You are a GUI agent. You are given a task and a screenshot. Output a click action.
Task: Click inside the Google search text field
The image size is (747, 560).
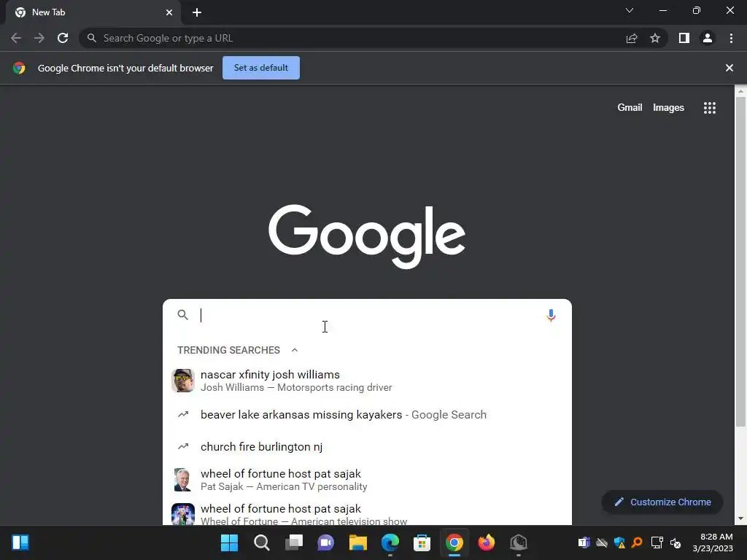pyautogui.click(x=369, y=315)
